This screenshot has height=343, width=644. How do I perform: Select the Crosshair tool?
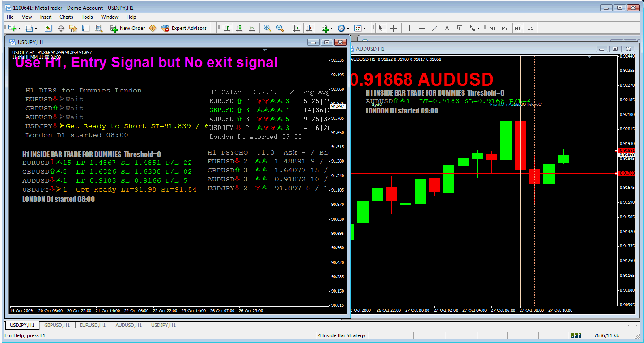coord(393,28)
